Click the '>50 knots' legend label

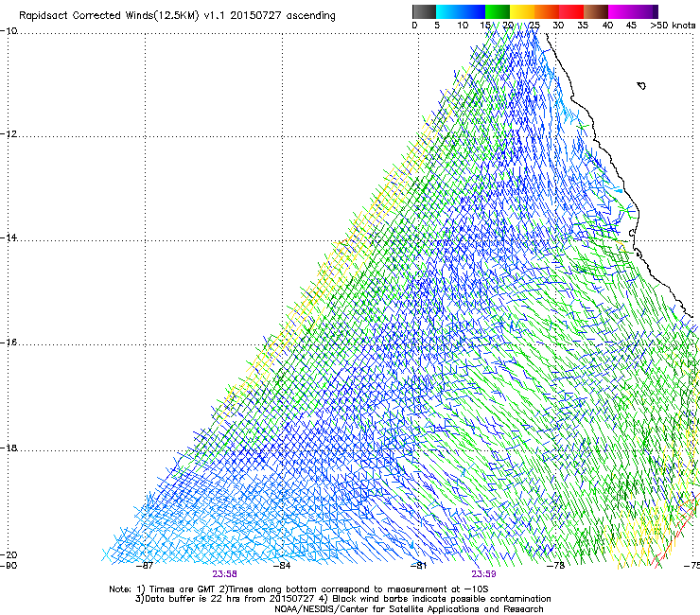[x=673, y=25]
